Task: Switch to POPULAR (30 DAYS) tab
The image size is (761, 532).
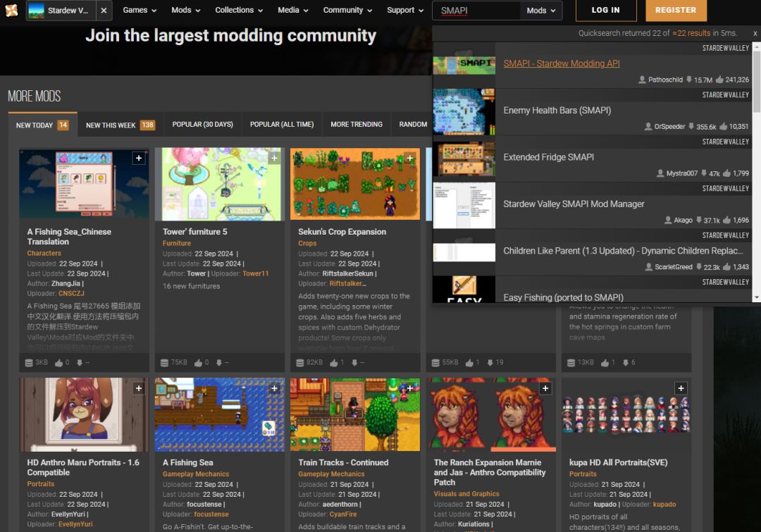Action: pyautogui.click(x=202, y=125)
